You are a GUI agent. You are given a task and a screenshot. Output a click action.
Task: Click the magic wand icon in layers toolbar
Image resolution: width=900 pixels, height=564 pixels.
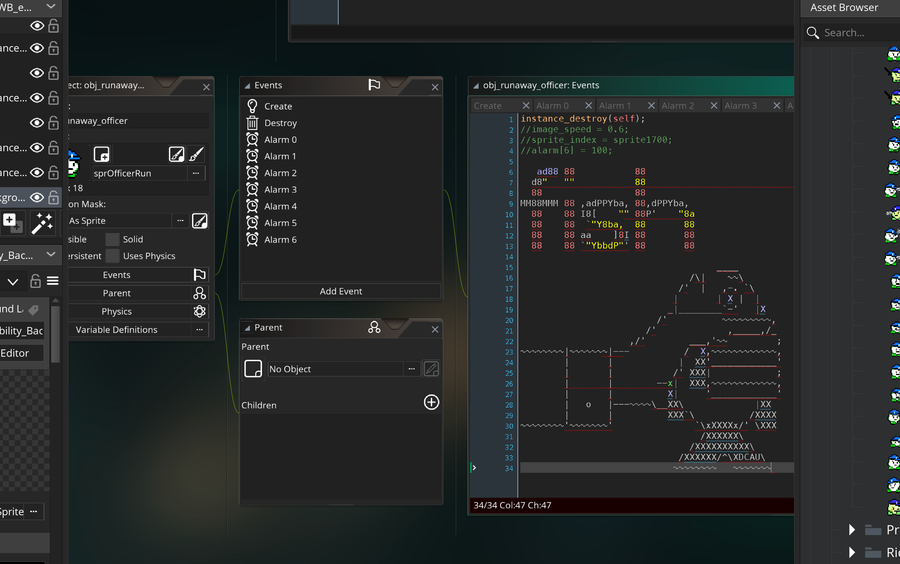tap(42, 223)
